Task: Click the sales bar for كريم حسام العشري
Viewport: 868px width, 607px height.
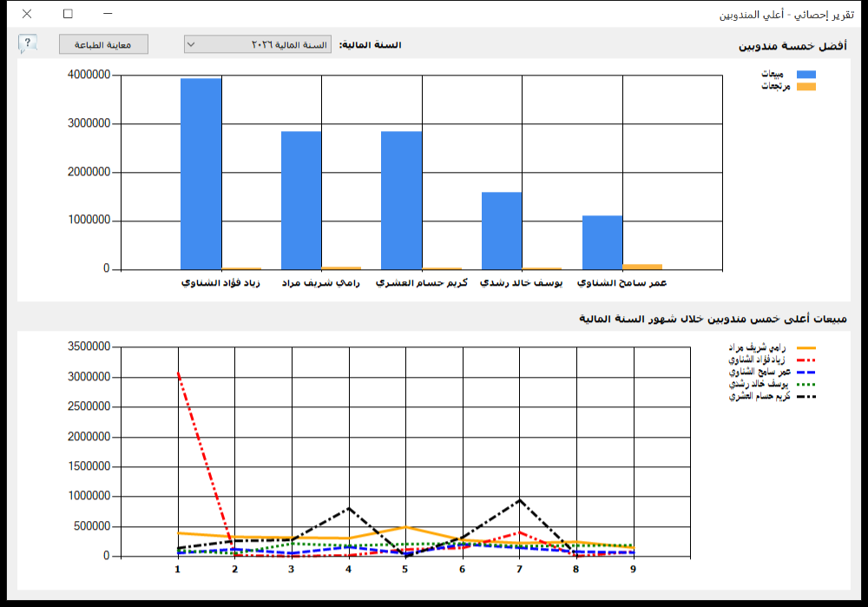Action: pyautogui.click(x=401, y=201)
